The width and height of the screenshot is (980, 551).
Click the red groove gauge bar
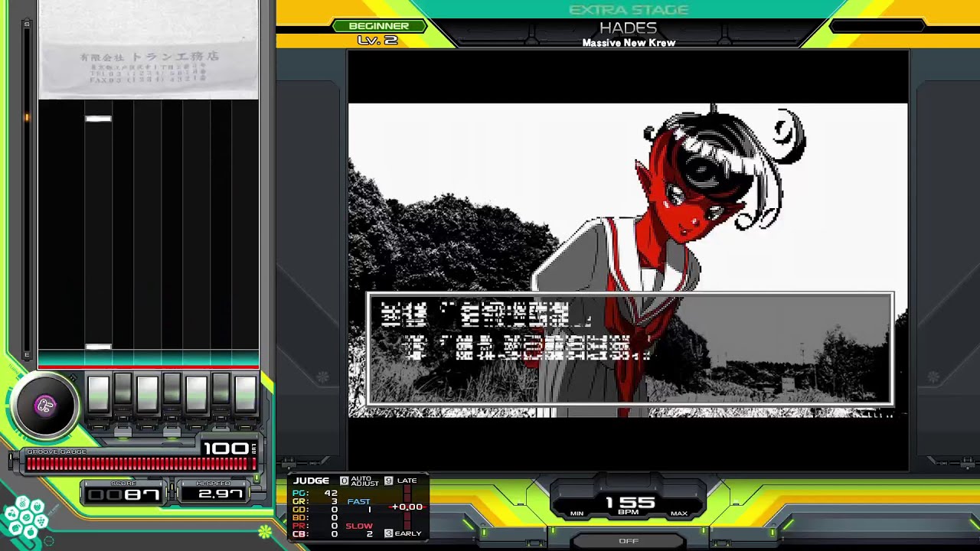(x=141, y=464)
